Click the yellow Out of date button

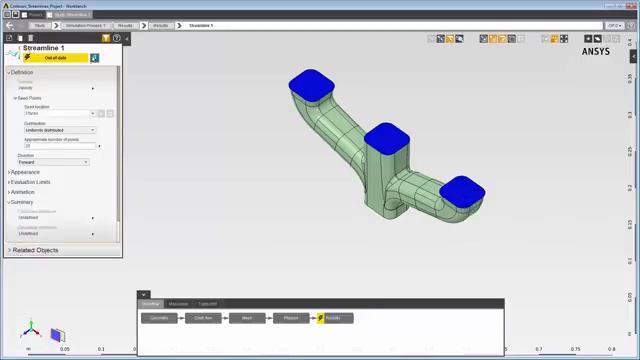56,58
